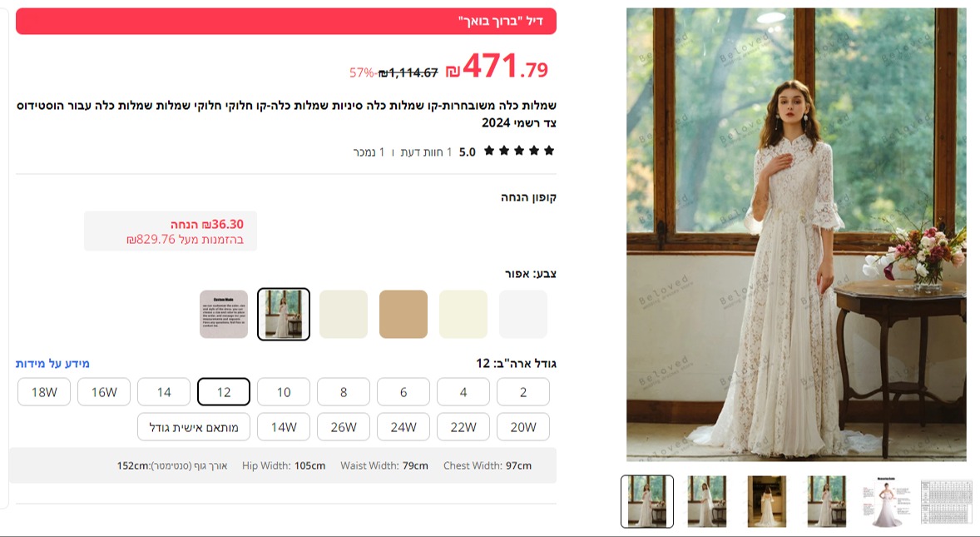The height and width of the screenshot is (537, 980).
Task: View the measuring guide thumbnail
Action: click(x=886, y=501)
